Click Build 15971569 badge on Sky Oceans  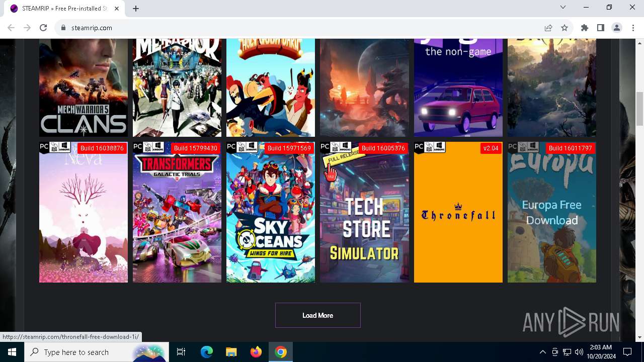[289, 148]
